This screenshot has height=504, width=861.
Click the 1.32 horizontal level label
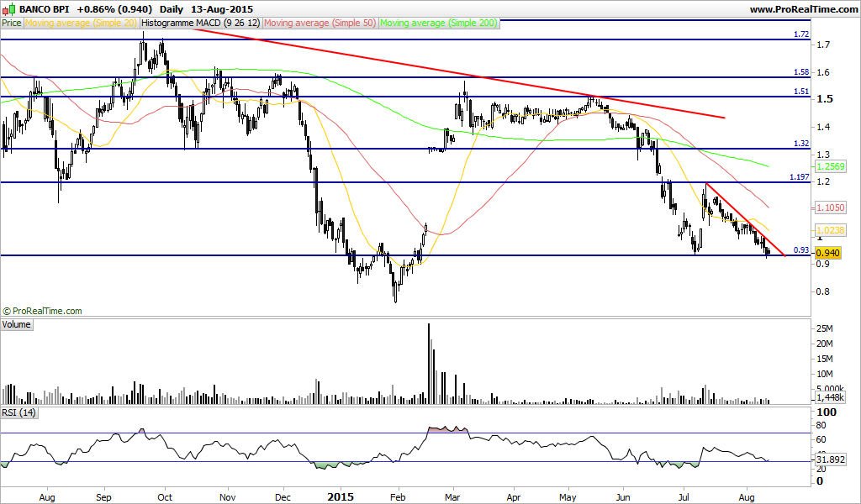pyautogui.click(x=801, y=143)
